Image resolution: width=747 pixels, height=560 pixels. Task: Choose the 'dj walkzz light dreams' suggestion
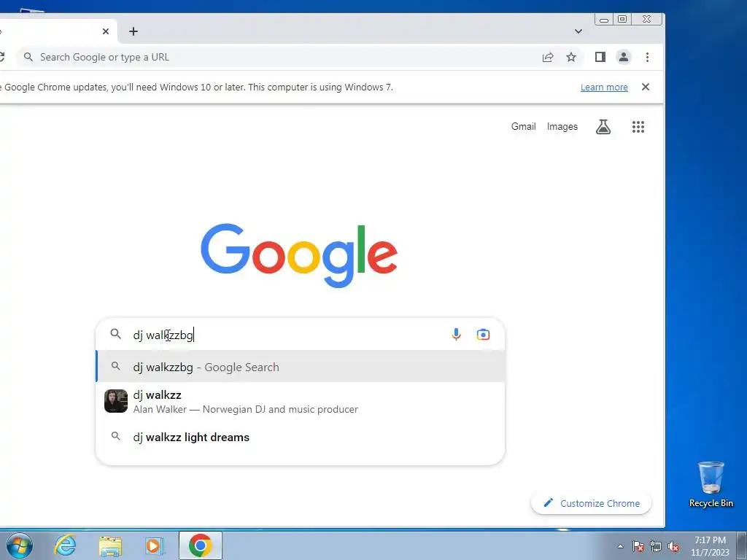point(300,437)
